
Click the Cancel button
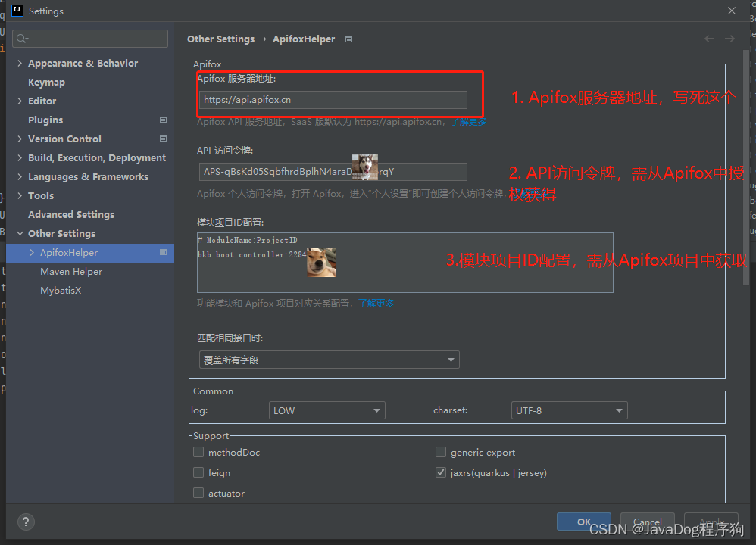pos(647,522)
